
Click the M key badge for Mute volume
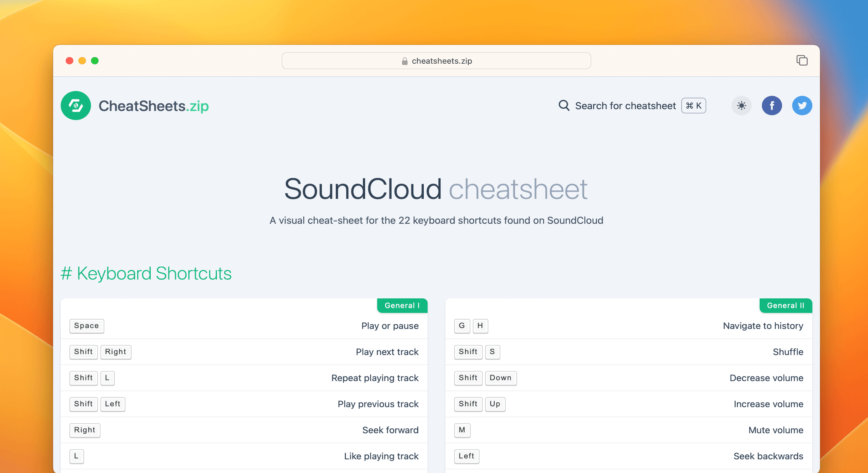click(462, 430)
